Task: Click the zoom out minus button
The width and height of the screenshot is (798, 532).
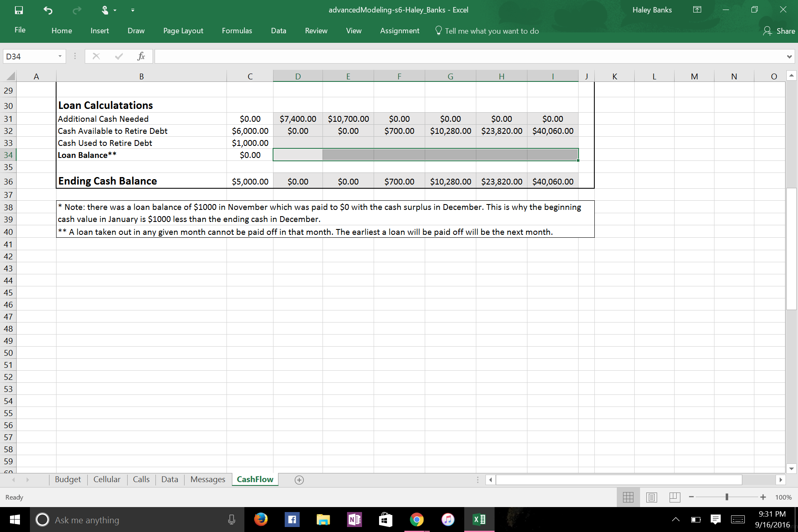Action: 691,497
